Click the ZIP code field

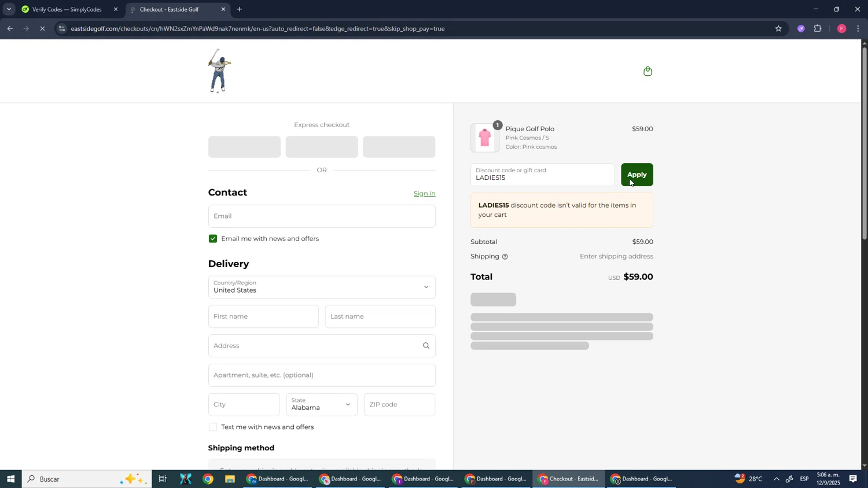400,405
